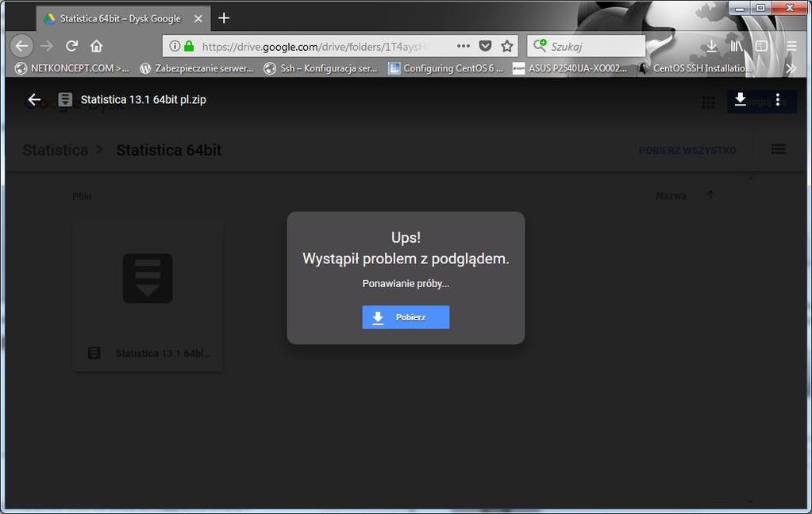Viewport: 812px width, 514px height.
Task: Click the Statistica breadcrumb folder
Action: pyautogui.click(x=56, y=150)
